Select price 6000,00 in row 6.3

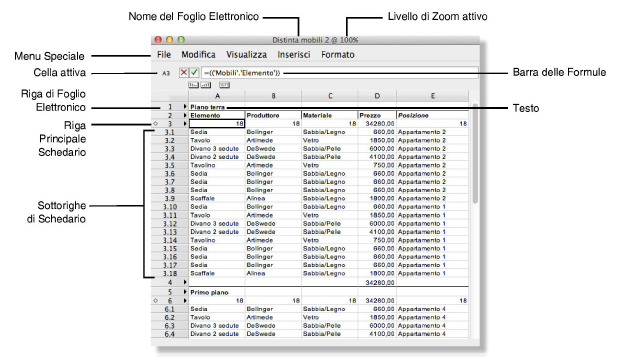[377, 326]
